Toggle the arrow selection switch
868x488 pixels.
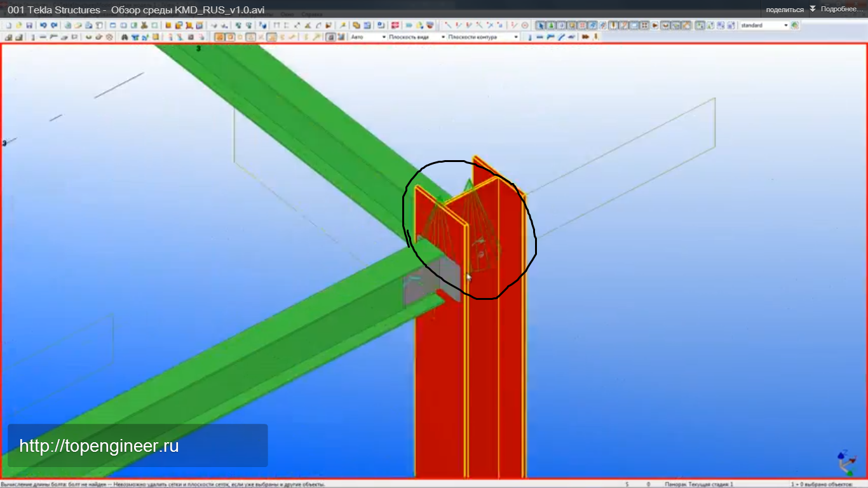pyautogui.click(x=540, y=25)
